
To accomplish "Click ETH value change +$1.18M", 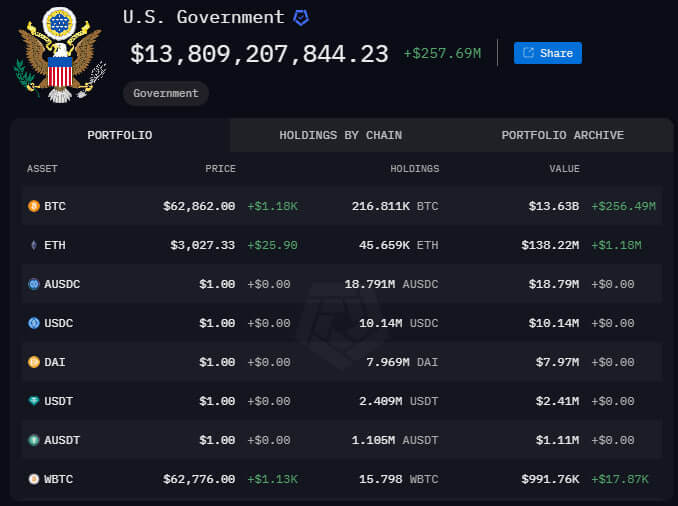I will point(617,245).
